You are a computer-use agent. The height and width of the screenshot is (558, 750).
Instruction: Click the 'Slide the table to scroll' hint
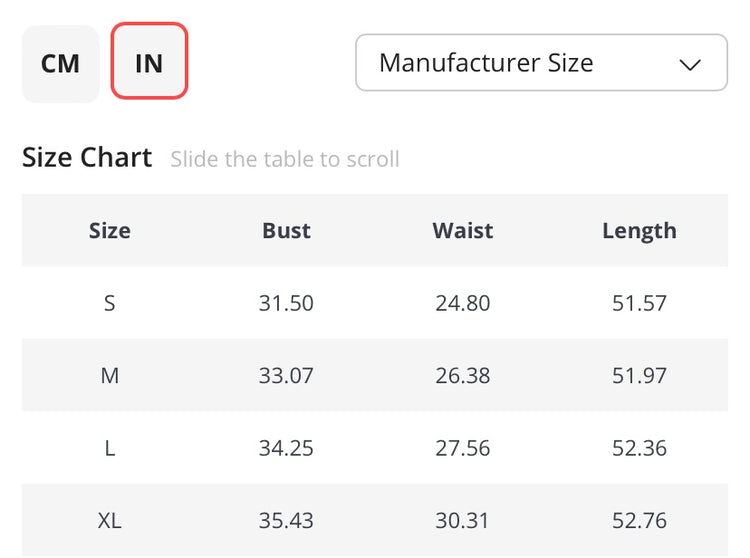click(x=285, y=159)
